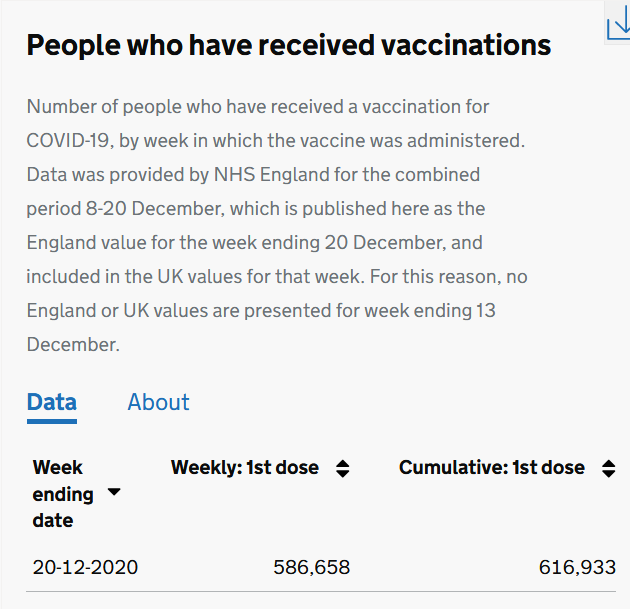Viewport: 630px width, 609px height.
Task: Click the down arrow of Cumulative: 1st dose sort
Action: click(608, 473)
